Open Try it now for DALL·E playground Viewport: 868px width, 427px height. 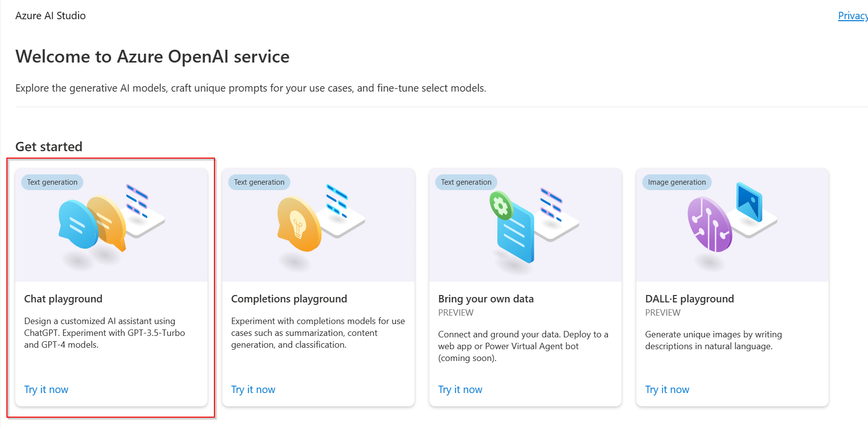coord(667,390)
